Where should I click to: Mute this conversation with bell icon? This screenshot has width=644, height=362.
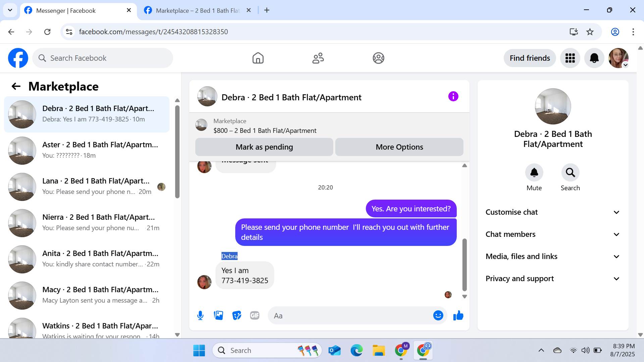pyautogui.click(x=534, y=172)
